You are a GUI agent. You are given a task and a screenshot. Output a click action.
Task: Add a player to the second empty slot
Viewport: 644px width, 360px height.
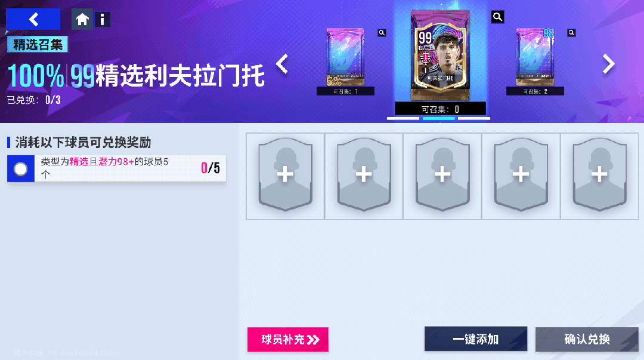tap(364, 176)
